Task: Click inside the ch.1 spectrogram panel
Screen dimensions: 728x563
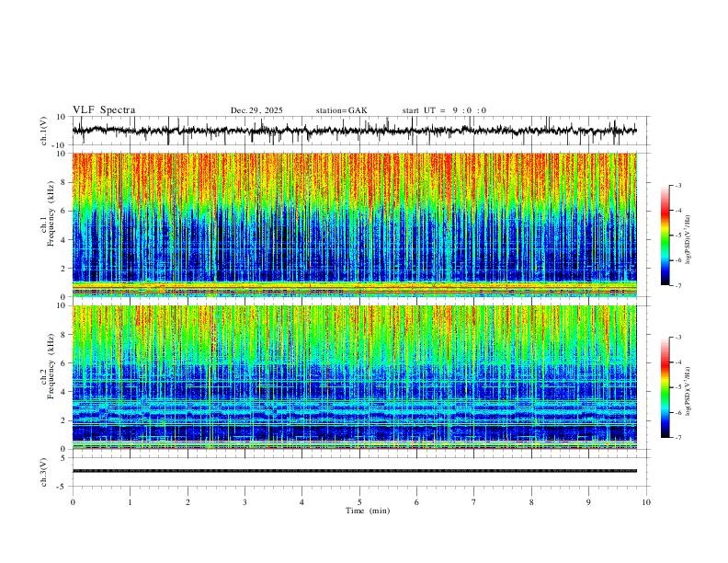Action: [x=355, y=224]
